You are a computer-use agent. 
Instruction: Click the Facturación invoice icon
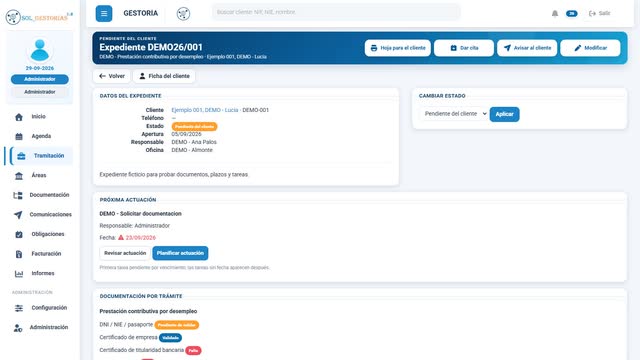tap(19, 254)
